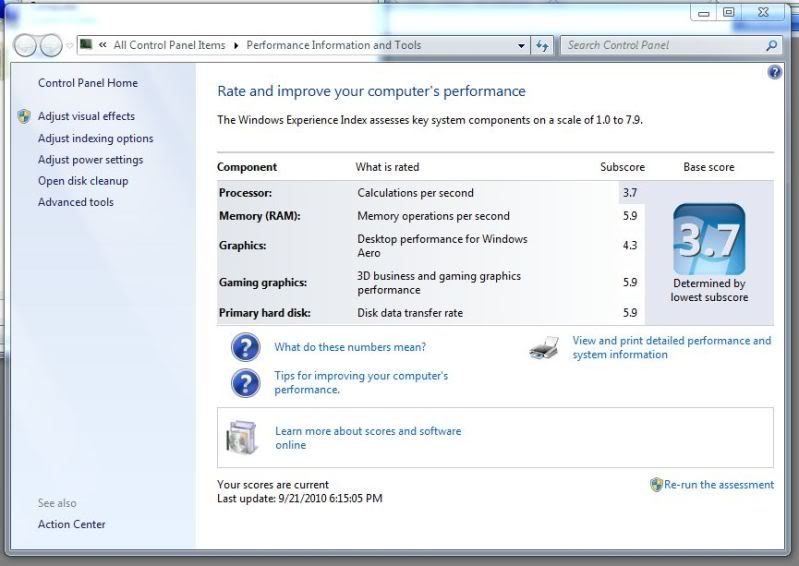Viewport: 799px width, 566px height.
Task: Click the What is rated column header
Action: (x=387, y=167)
